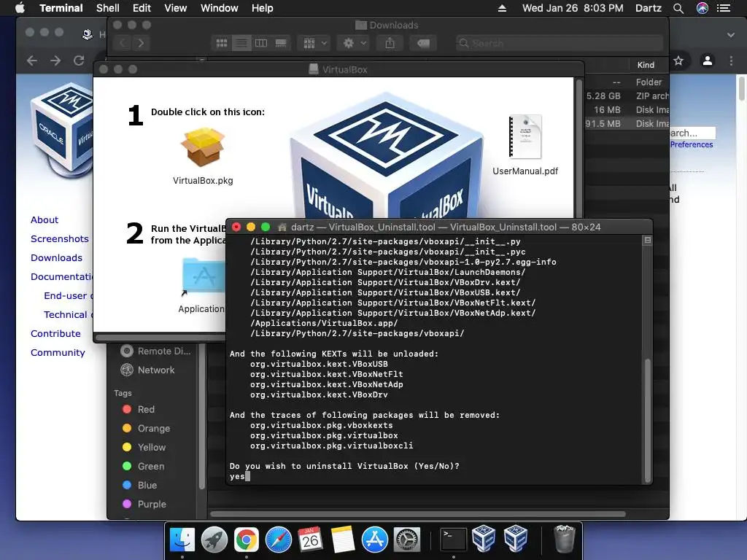Open Finder from the Dock
The height and width of the screenshot is (560, 747).
(x=182, y=540)
